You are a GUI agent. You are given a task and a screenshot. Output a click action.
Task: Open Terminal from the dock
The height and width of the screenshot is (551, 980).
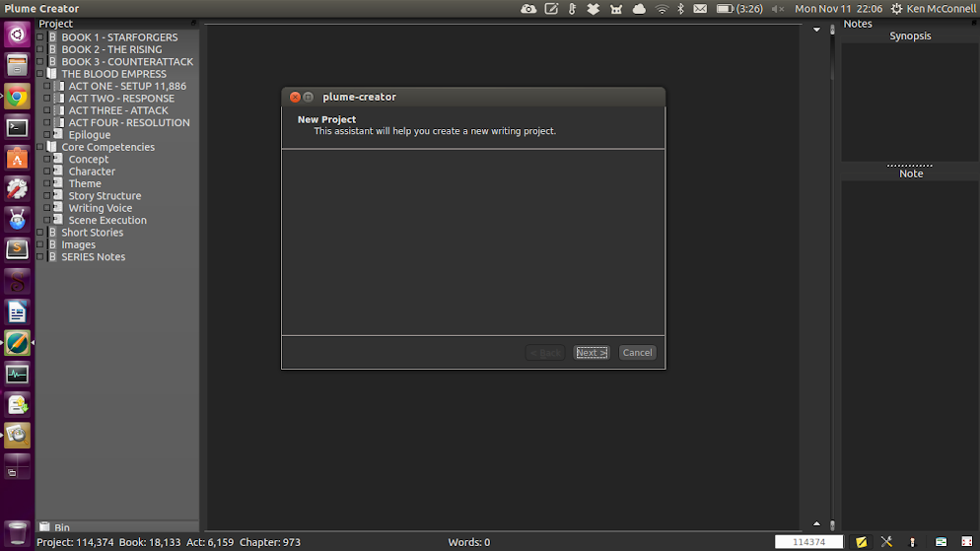tap(17, 127)
